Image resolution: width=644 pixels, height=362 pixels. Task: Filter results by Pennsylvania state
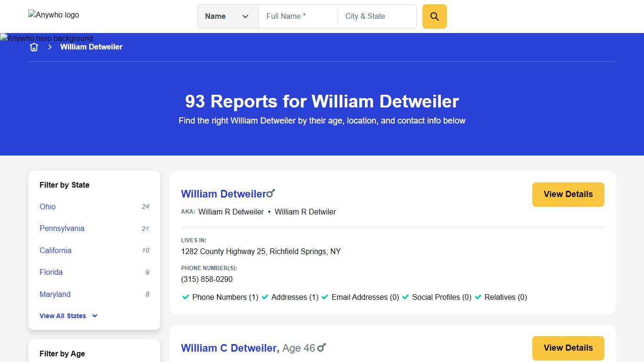pos(62,228)
